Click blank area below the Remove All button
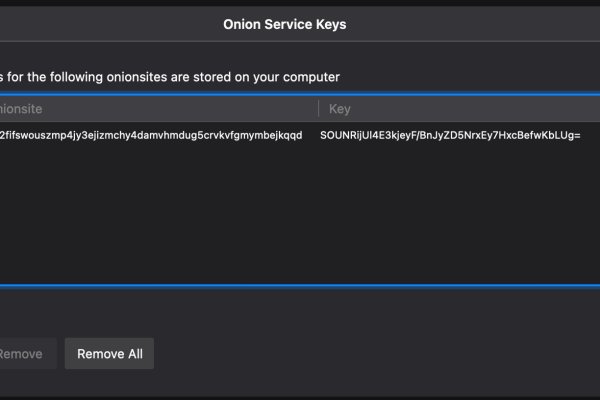This screenshot has height=400, width=600. (x=109, y=386)
